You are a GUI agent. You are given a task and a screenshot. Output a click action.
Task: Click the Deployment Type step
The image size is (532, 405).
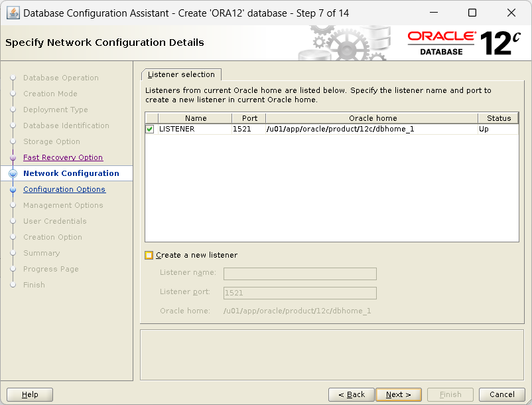(56, 110)
